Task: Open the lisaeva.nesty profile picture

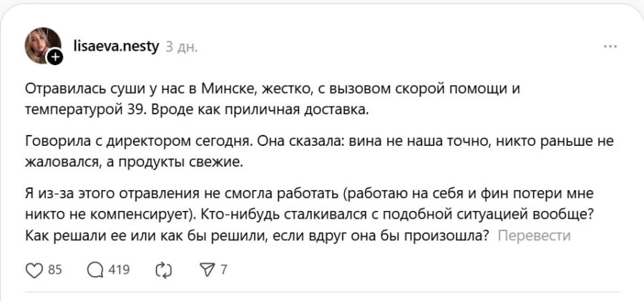Action: pos(42,45)
